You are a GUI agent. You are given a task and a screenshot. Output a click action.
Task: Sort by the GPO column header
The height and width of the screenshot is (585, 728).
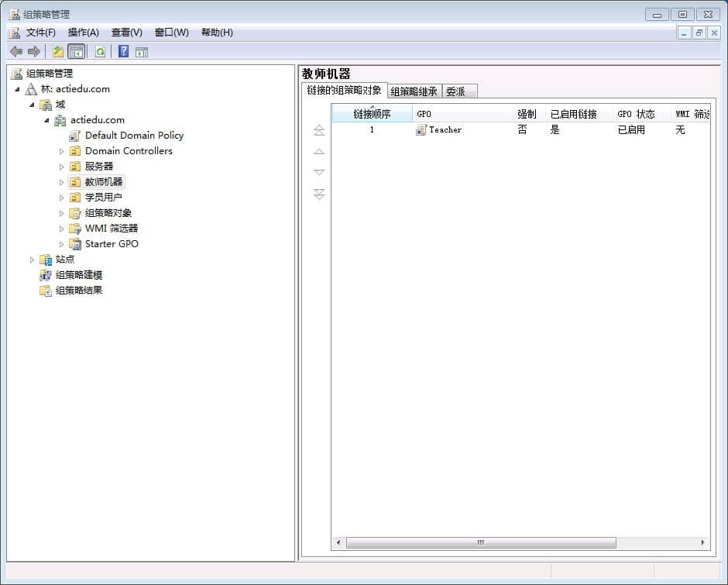[463, 114]
